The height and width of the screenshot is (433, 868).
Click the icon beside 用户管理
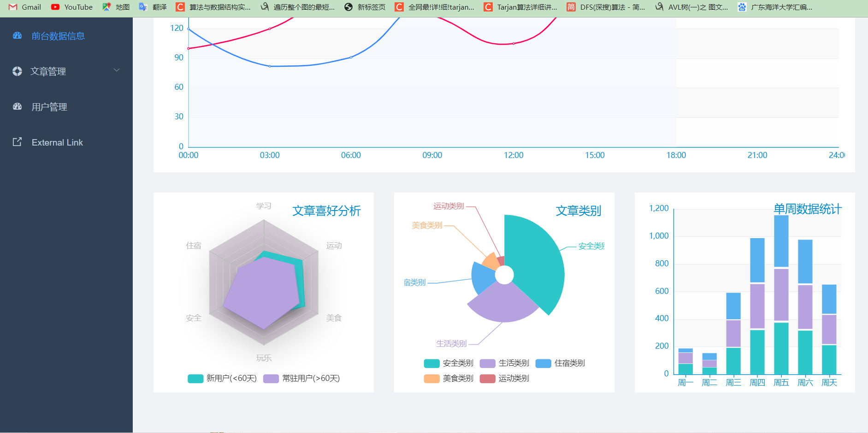tap(18, 106)
